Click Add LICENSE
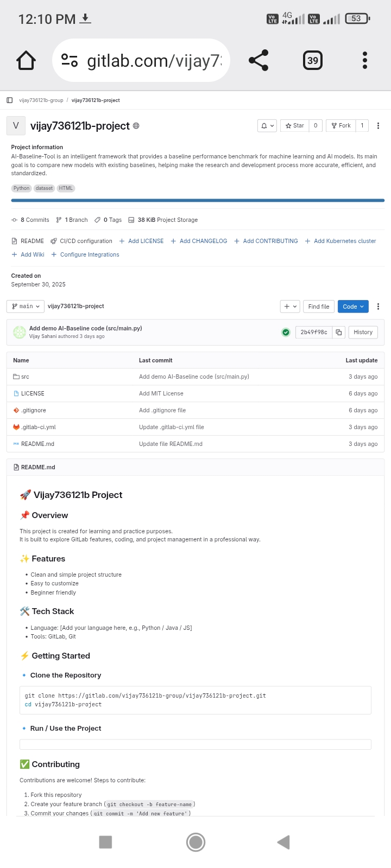Viewport: 391px width, 868px height. (141, 241)
